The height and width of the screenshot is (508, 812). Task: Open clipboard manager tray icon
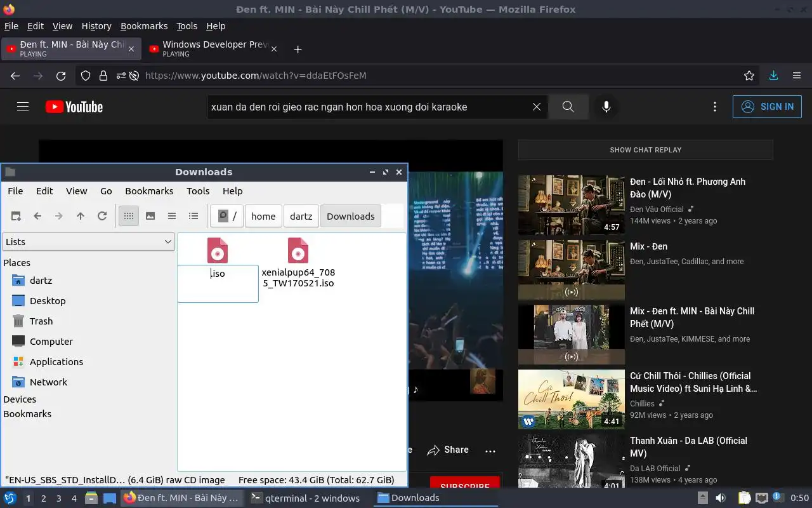point(744,498)
